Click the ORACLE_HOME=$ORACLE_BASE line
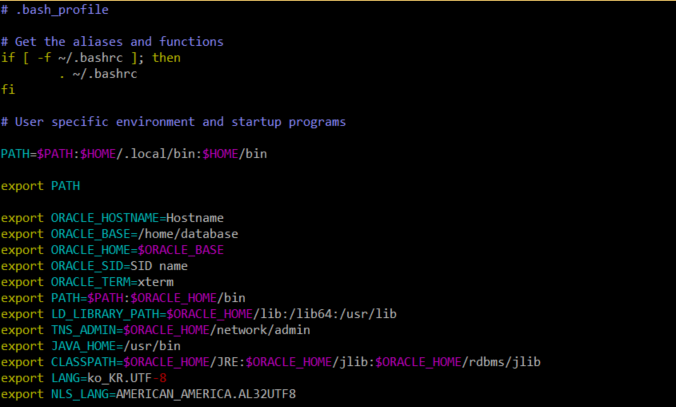Screen dimensions: 676x407 [x=112, y=250]
